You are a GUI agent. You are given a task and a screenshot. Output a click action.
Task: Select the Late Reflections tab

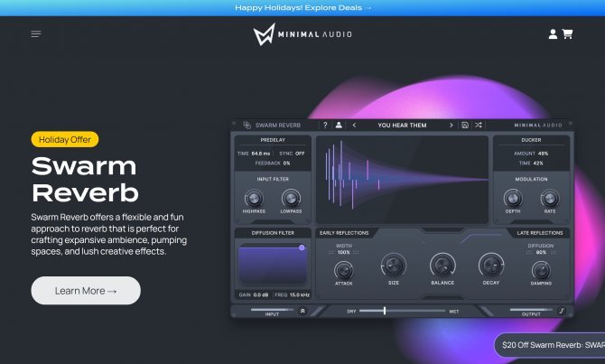coord(539,233)
